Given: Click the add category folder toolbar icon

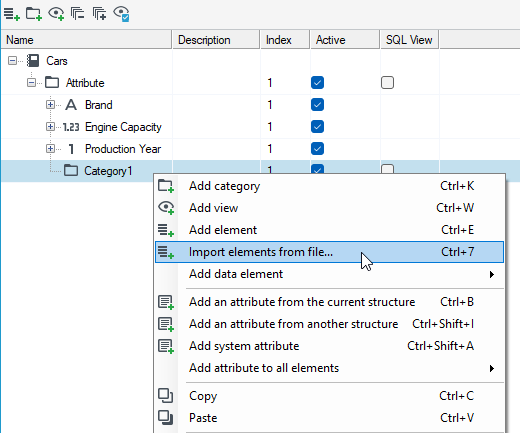Looking at the screenshot, I should pyautogui.click(x=34, y=14).
